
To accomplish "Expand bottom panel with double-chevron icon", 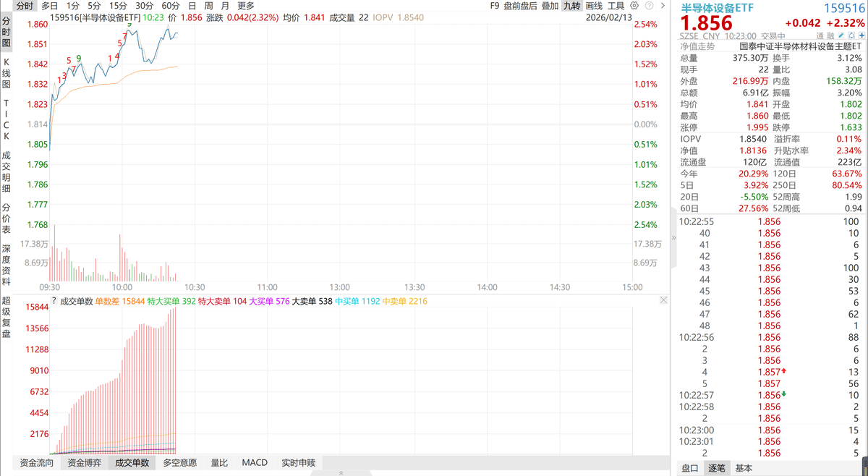I will (x=340, y=472).
